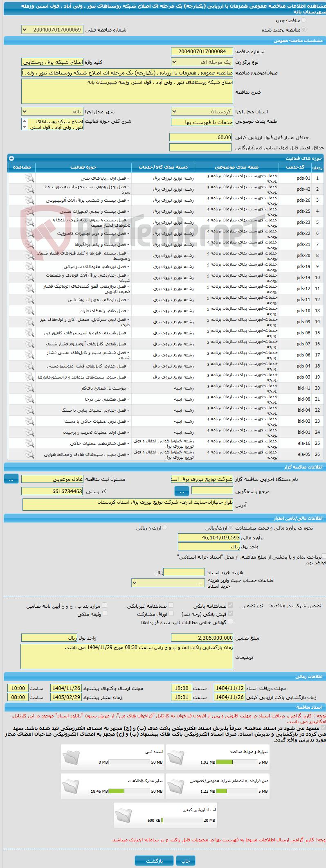The image size is (326, 868).
Task: Open folder icon for اسناد فنی
Action: tap(71, 758)
